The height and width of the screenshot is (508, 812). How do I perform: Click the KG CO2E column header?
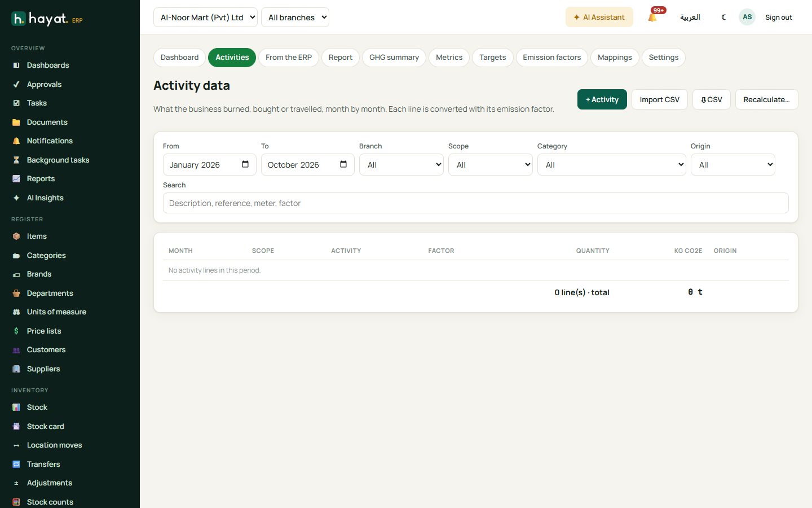[688, 251]
